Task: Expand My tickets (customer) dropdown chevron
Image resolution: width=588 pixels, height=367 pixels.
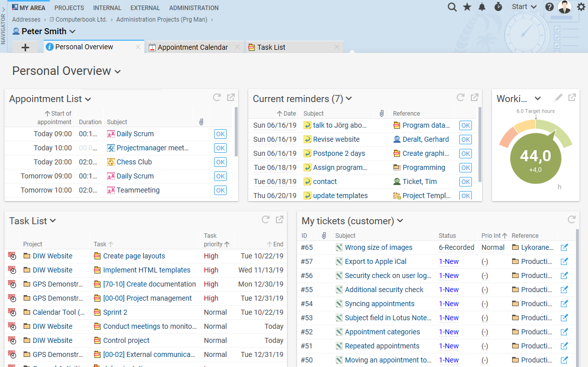Action: [x=400, y=221]
